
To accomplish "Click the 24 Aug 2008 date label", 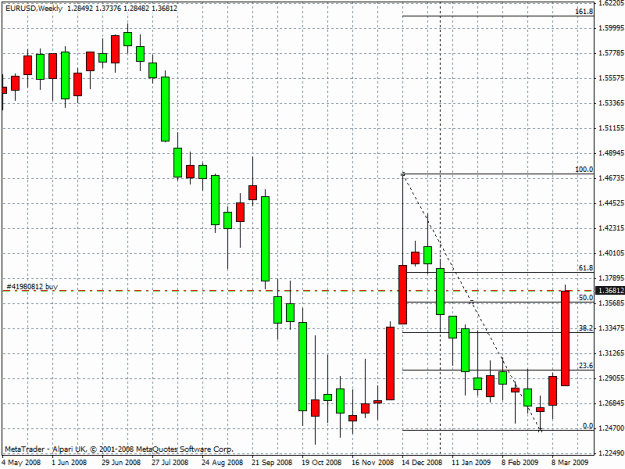I will (222, 462).
